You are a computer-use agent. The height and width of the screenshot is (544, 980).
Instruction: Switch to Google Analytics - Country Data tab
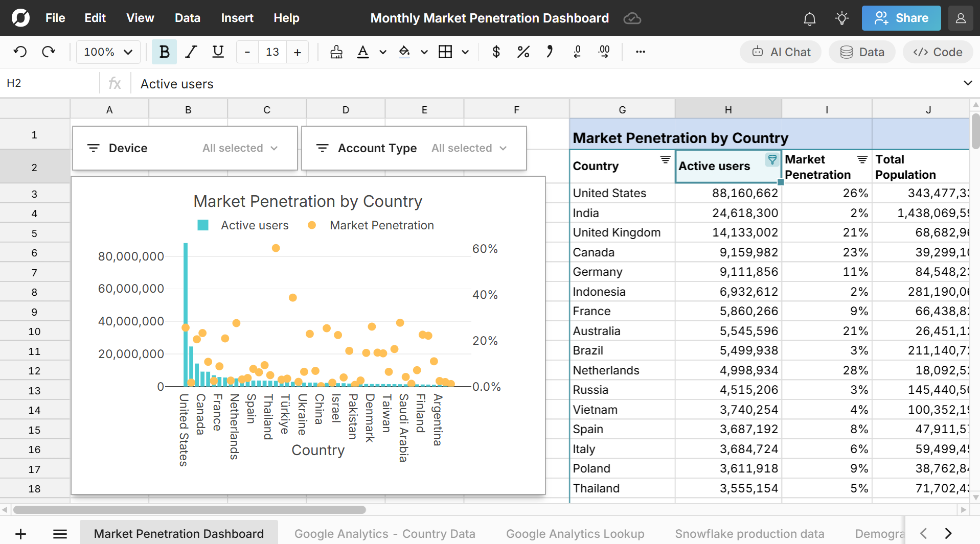pyautogui.click(x=384, y=534)
